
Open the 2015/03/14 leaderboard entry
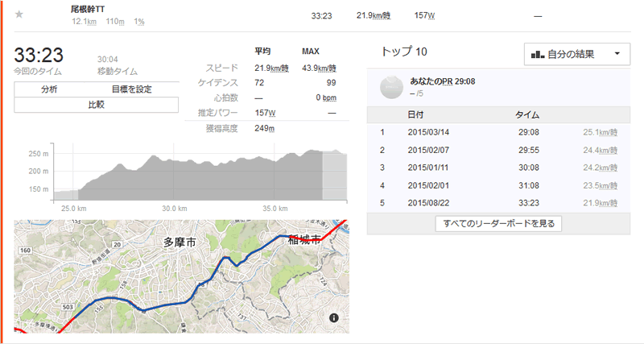point(498,132)
